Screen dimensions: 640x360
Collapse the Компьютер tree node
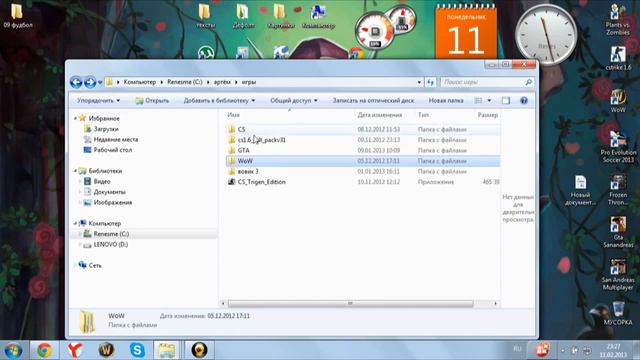(x=76, y=224)
